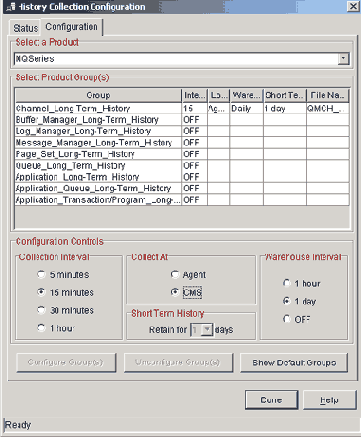The image size is (361, 437).
Task: Select the Message_Manager_Long-Term_History row
Action: pos(182,143)
